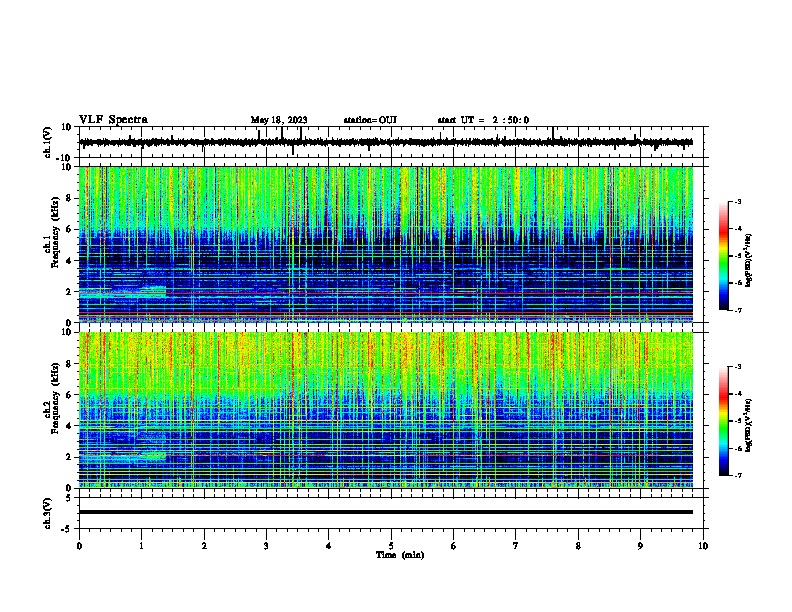Click the "5" tick on ch.3(V) axis

69,498
